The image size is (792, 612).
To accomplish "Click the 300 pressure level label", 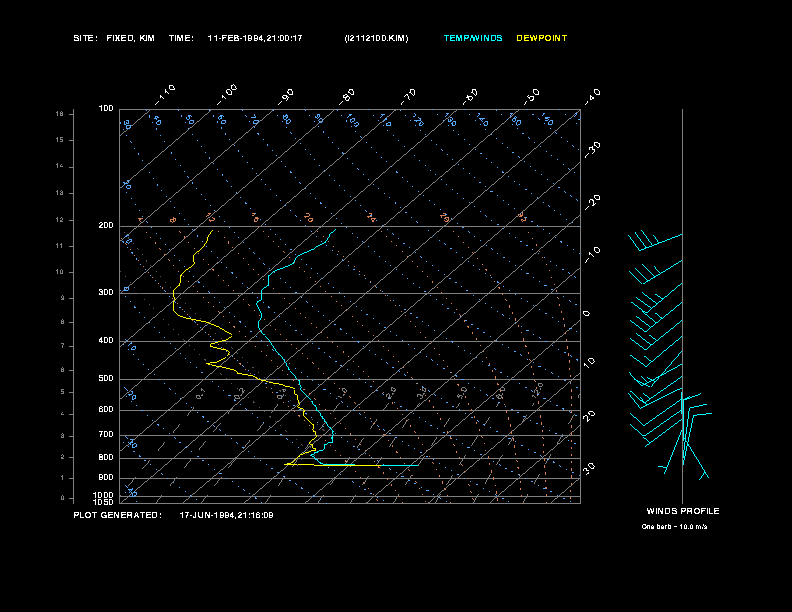I will tap(106, 292).
